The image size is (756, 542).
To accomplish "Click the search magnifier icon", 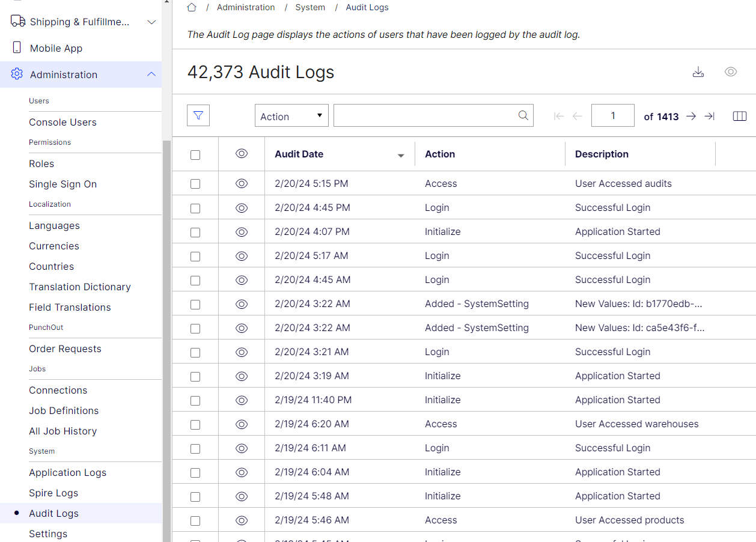I will click(x=523, y=115).
